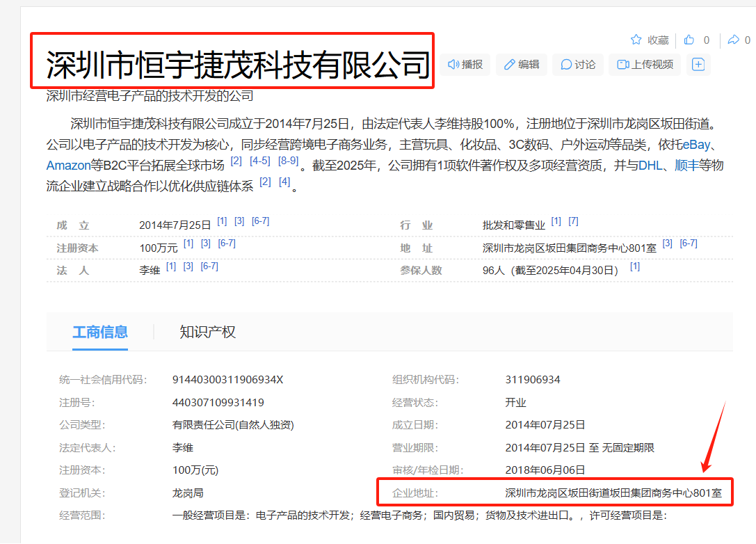This screenshot has height=544, width=756.
Task: Click the thumbs-up like icon
Action: [x=689, y=40]
